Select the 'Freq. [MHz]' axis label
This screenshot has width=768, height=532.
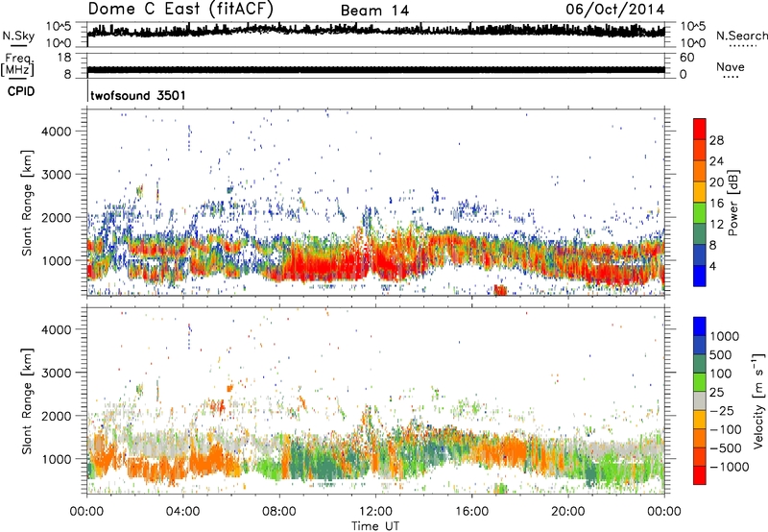17,64
